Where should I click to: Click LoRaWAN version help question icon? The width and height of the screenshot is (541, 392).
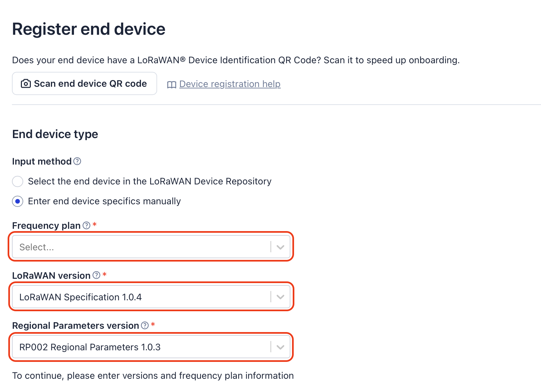tap(96, 275)
